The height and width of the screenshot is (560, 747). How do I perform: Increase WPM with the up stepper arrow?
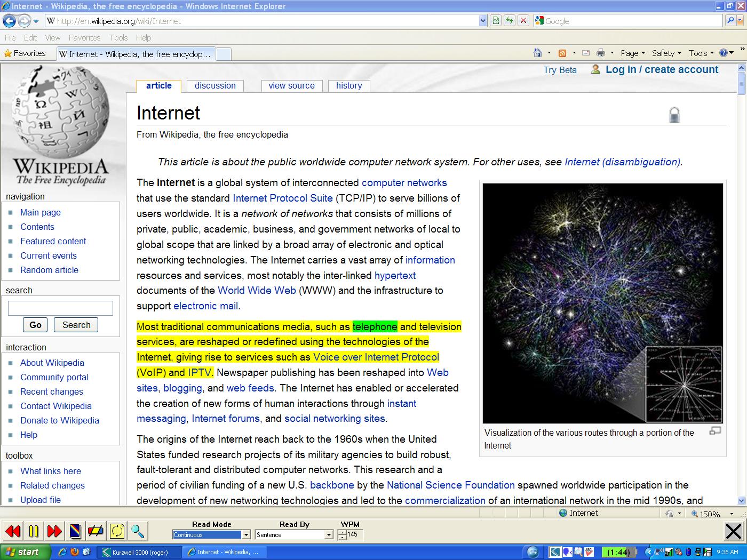pos(342,532)
